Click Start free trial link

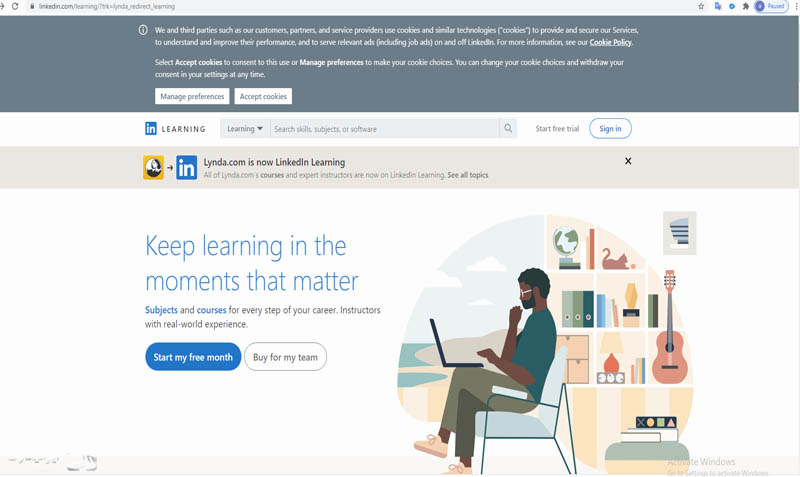coord(557,129)
